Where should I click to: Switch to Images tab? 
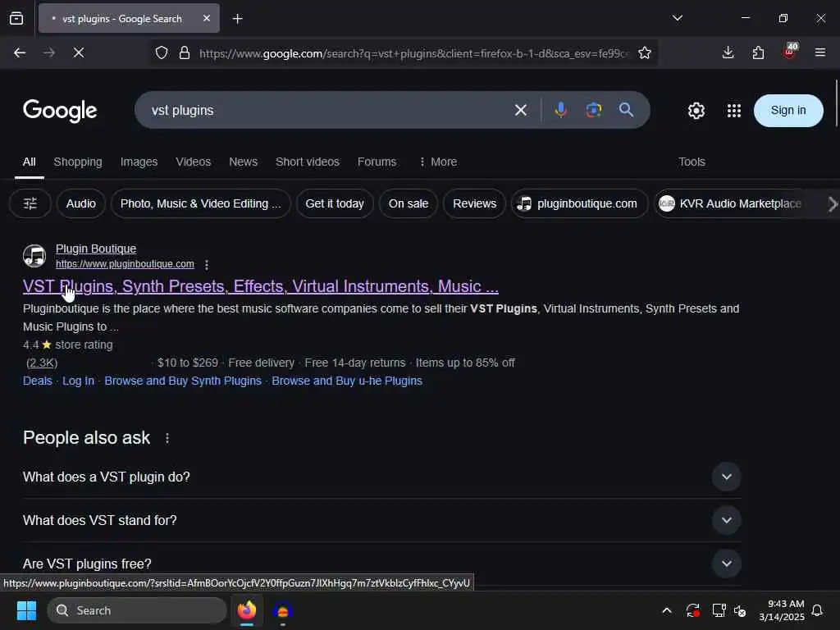(139, 162)
